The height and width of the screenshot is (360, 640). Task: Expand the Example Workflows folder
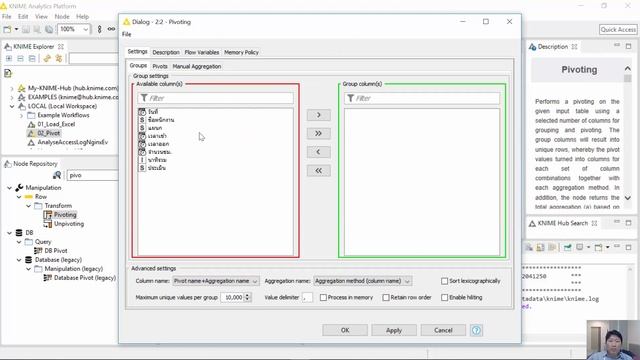pos(21,116)
